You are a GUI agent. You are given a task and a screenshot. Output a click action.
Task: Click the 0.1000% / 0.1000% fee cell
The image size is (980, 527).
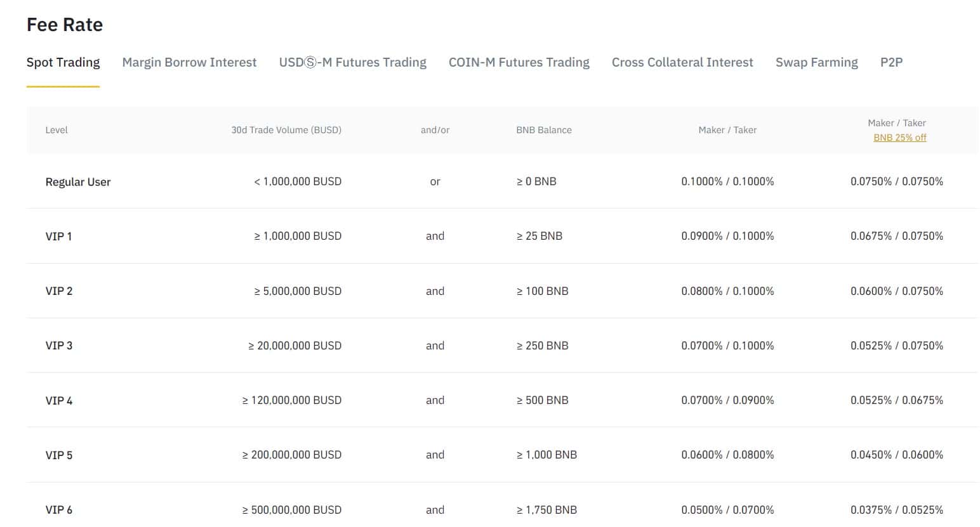click(x=727, y=181)
